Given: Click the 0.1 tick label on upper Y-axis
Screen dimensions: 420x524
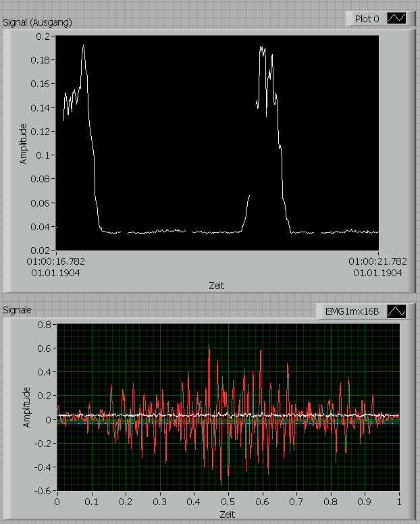Looking at the screenshot, I should click(43, 155).
